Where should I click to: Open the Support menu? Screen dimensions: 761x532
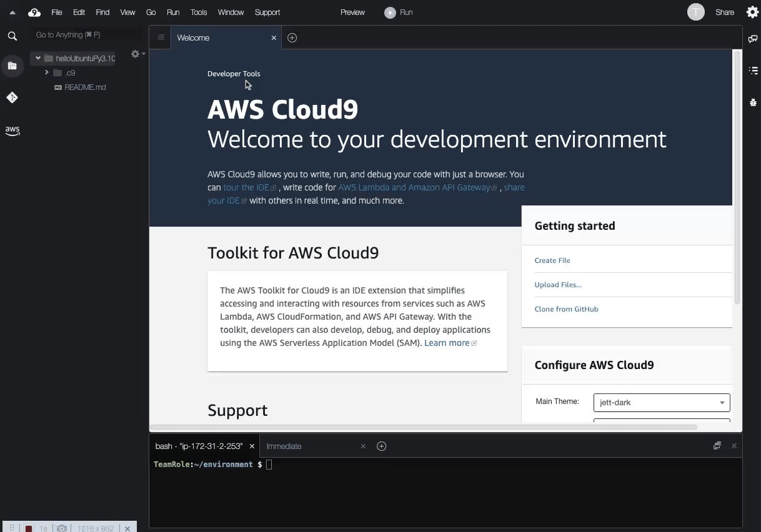[x=267, y=12]
